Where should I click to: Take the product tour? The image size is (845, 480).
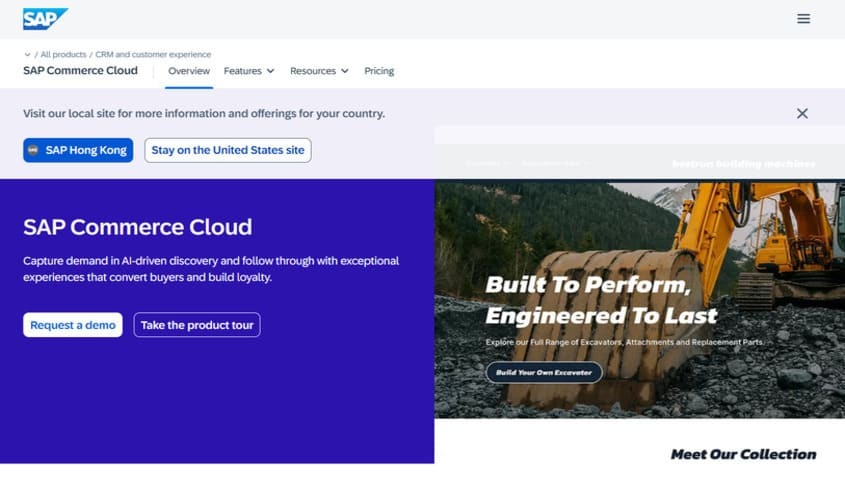pos(197,325)
